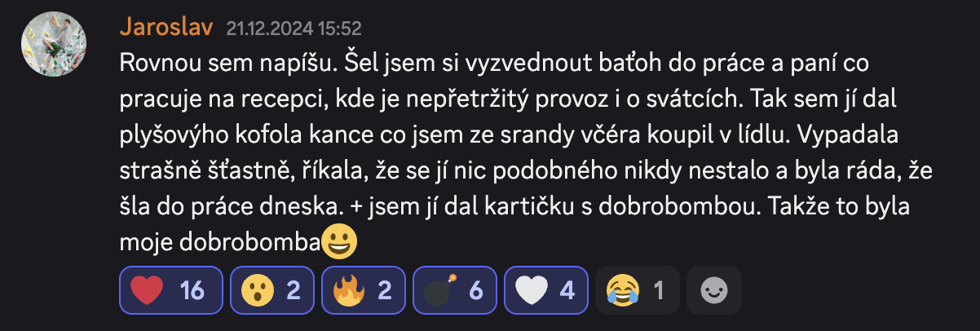Click the count 2 beside fire emoji

tap(386, 290)
